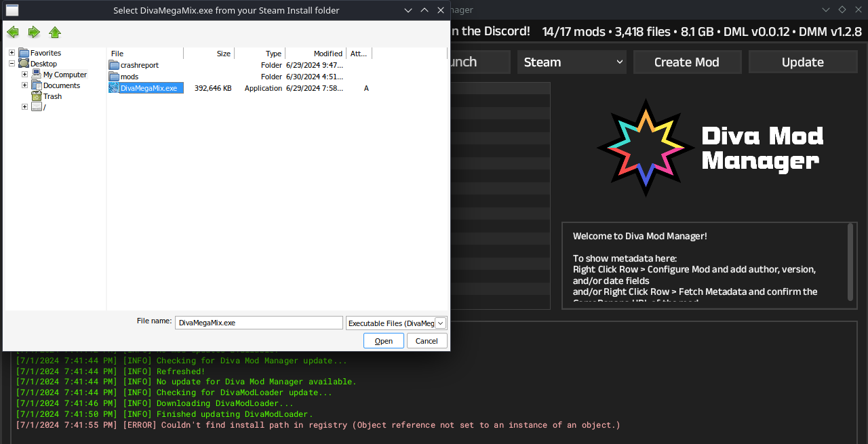Click the Finished updating DivaModLoader log line

pyautogui.click(x=165, y=414)
